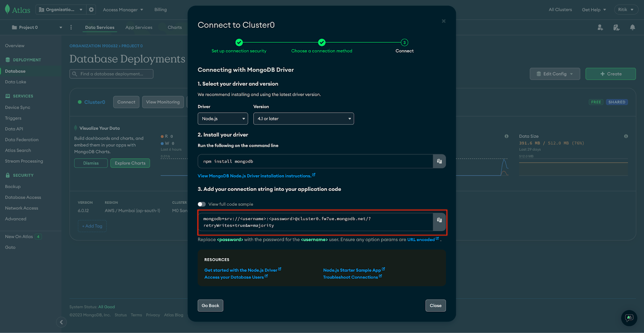
Task: Click the Set up connection security step checkmark
Action: click(x=239, y=42)
